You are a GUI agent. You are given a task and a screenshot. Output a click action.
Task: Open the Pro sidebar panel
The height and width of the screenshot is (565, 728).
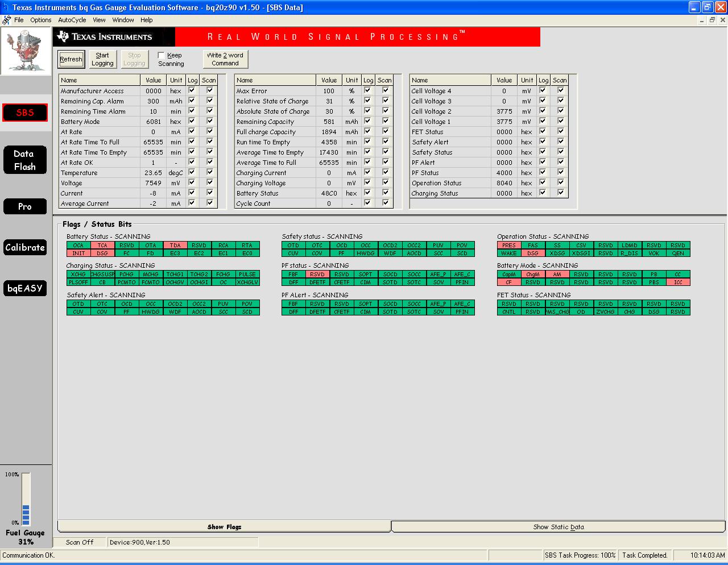pyautogui.click(x=25, y=206)
